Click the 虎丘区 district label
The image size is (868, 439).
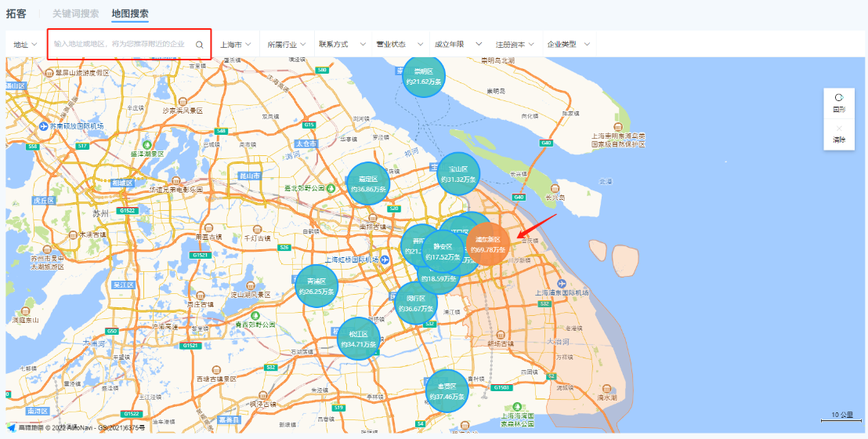coord(45,200)
